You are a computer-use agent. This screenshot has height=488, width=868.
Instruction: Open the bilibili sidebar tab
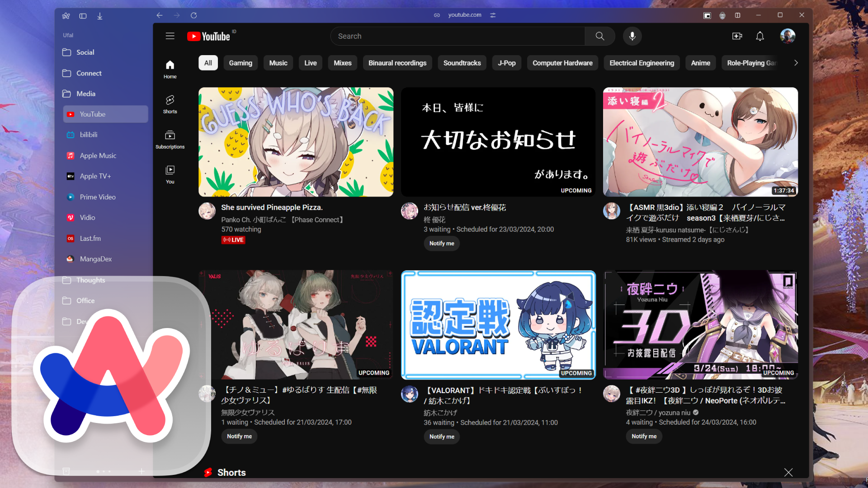(105, 135)
